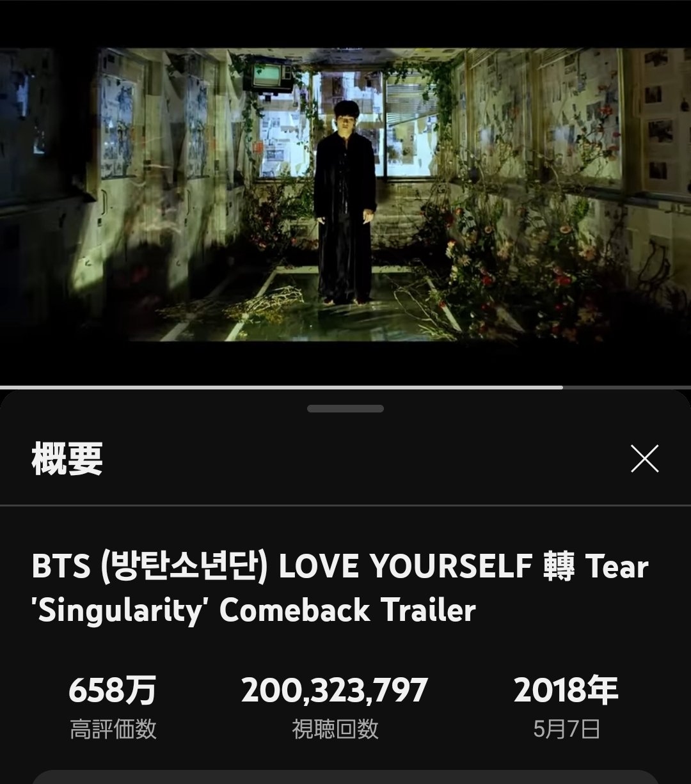This screenshot has height=784, width=691.
Task: Select the 高評価数 label
Action: pyautogui.click(x=113, y=729)
